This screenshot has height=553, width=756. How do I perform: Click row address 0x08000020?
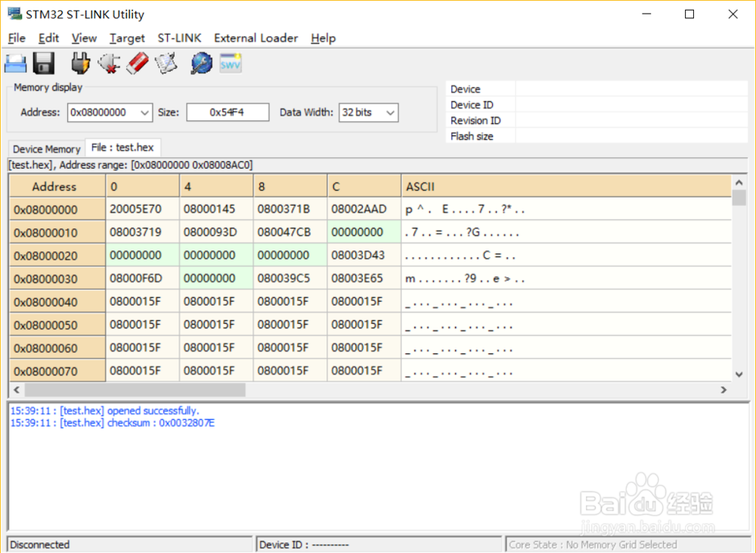click(x=57, y=256)
